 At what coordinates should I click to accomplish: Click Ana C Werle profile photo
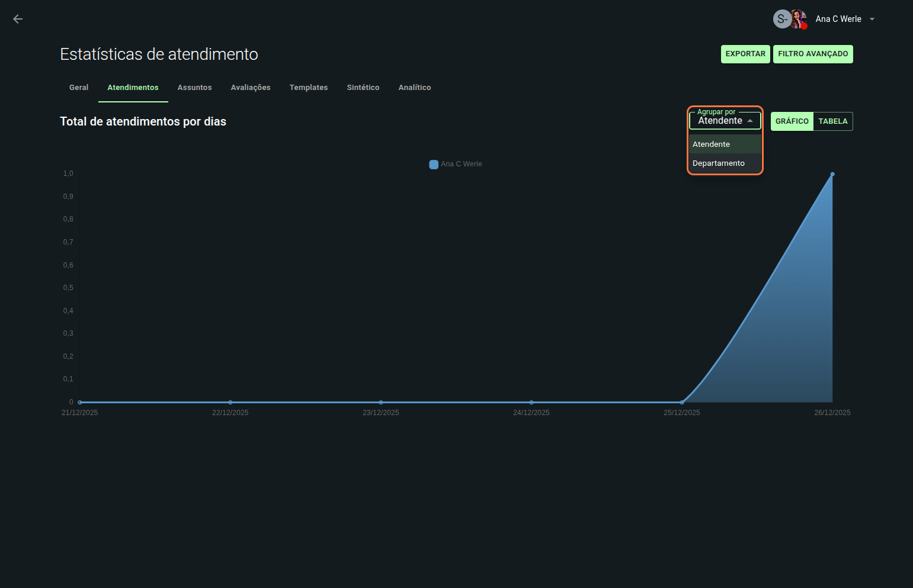point(799,19)
